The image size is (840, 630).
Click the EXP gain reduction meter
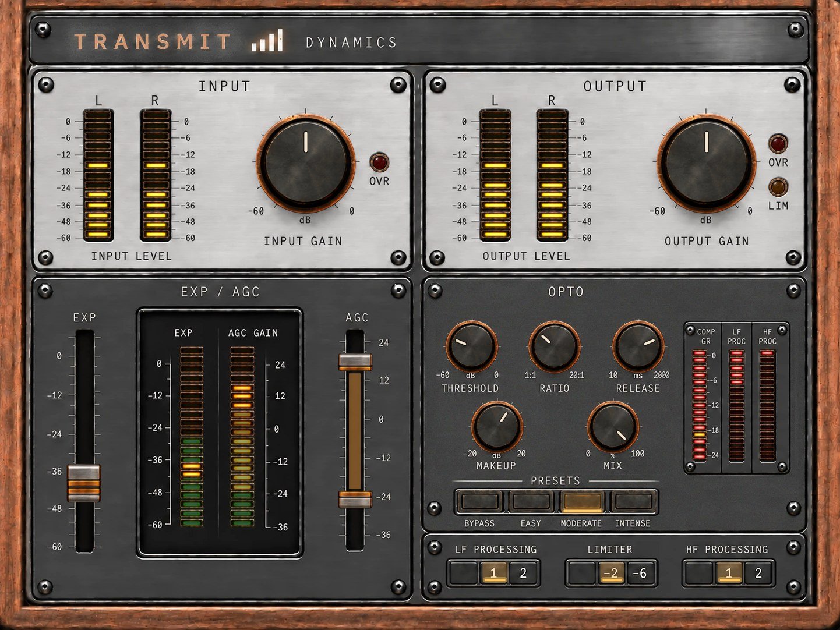tap(192, 437)
